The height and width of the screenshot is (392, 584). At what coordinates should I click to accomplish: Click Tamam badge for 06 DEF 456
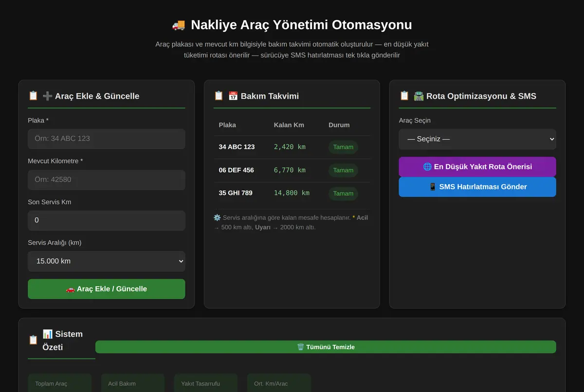[343, 170]
